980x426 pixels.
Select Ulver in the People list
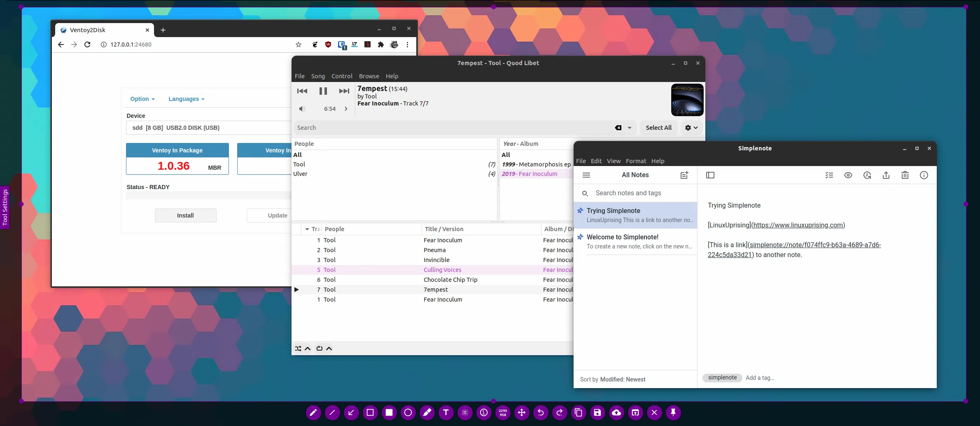(x=394, y=174)
